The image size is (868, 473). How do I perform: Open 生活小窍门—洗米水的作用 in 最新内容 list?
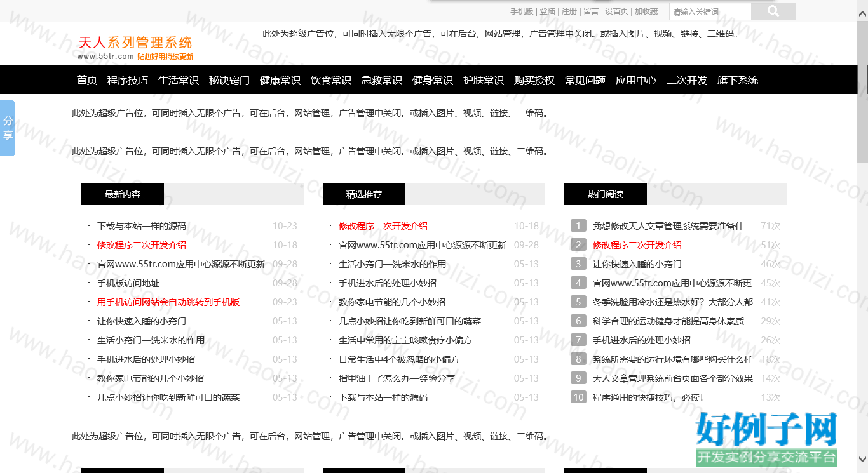point(151,340)
